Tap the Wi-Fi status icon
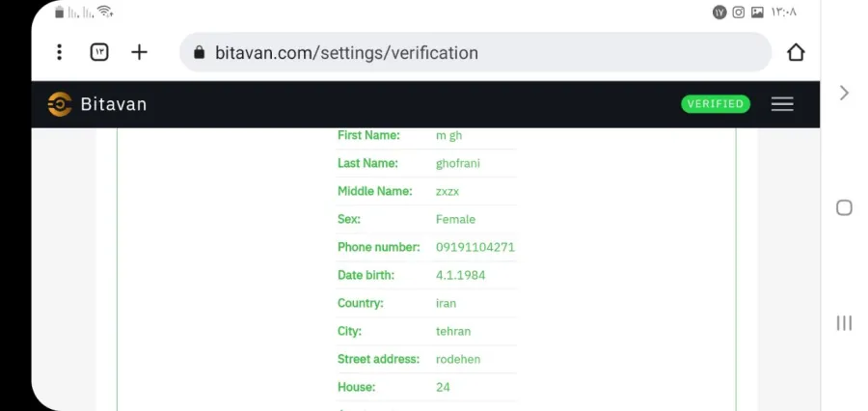 point(104,11)
